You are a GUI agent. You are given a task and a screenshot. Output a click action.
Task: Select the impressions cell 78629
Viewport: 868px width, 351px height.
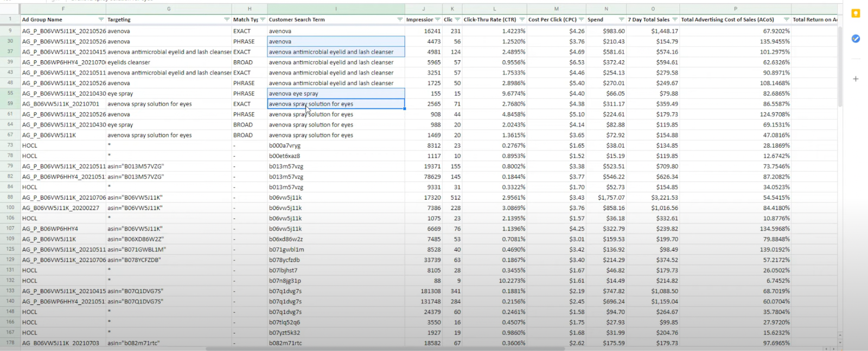424,177
